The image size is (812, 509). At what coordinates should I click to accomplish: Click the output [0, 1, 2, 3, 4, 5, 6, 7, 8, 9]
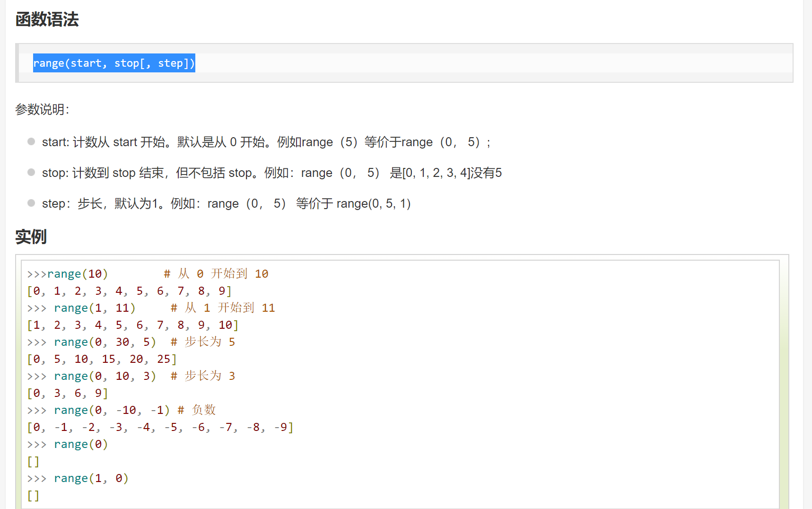click(130, 291)
